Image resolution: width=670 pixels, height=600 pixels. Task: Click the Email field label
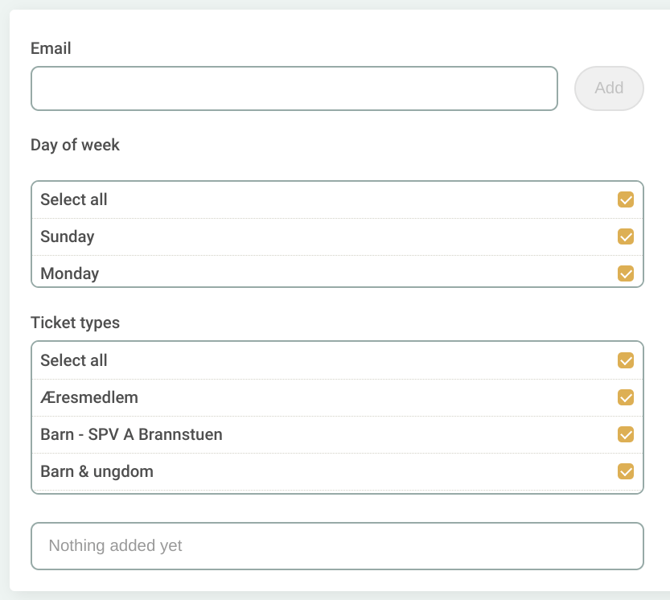[51, 48]
